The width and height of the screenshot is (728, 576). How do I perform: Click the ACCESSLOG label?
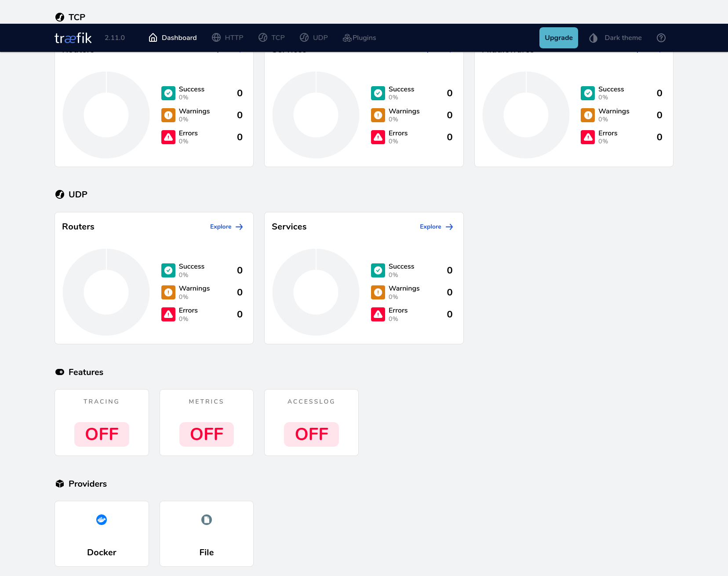click(311, 401)
